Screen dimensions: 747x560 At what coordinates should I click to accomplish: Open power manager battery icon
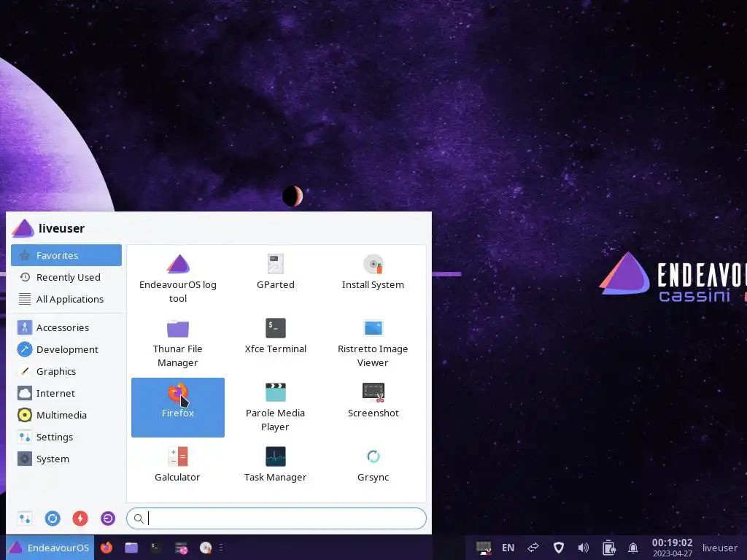click(x=608, y=548)
